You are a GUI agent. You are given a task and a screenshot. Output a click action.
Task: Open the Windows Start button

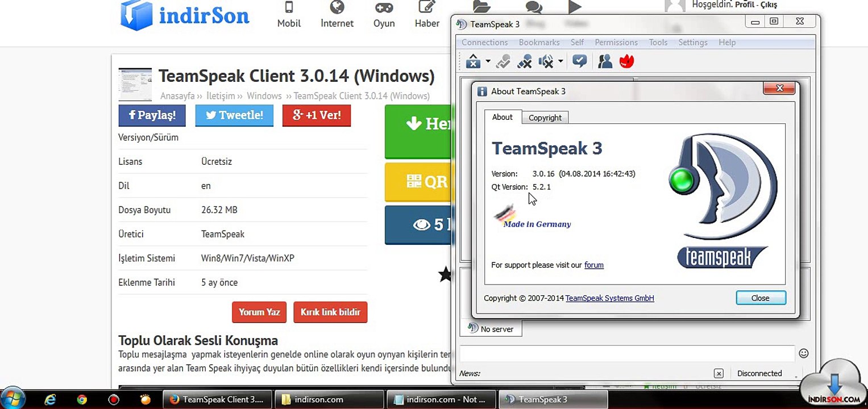(x=13, y=398)
